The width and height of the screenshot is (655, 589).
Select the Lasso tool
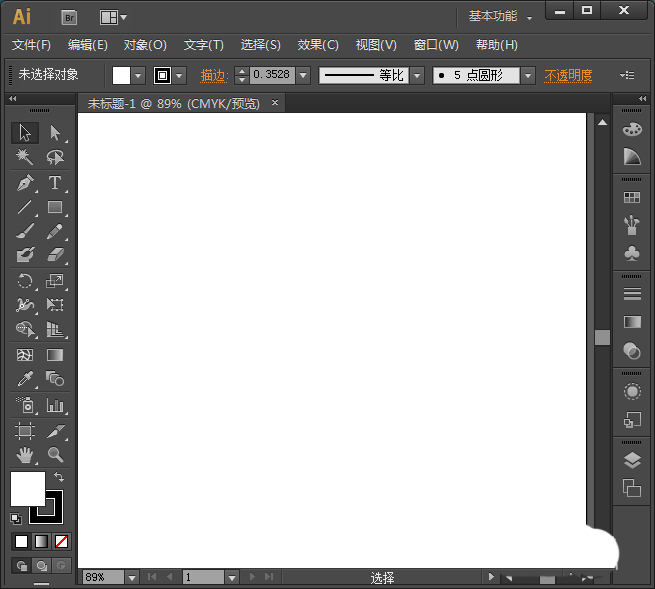coord(55,157)
